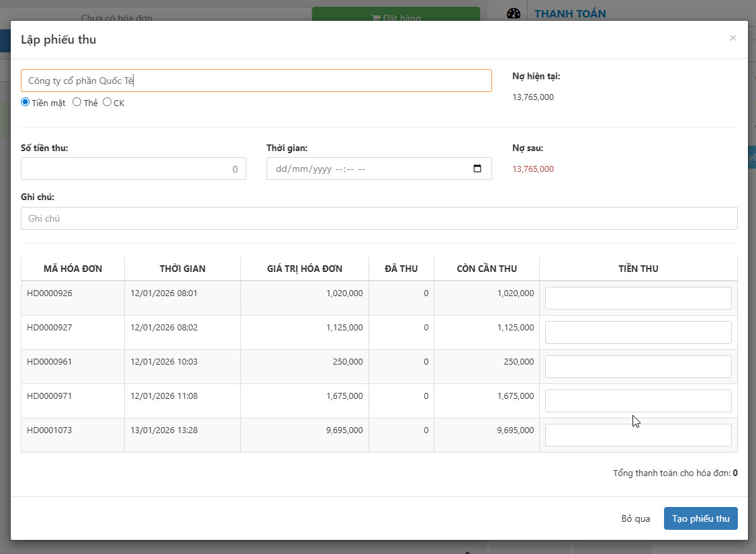This screenshot has height=554, width=756.
Task: Open the calendar picker in Thời gian field
Action: (x=477, y=169)
